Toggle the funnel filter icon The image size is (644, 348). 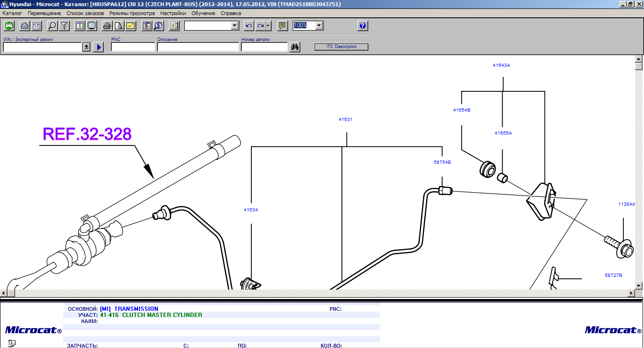pos(64,26)
